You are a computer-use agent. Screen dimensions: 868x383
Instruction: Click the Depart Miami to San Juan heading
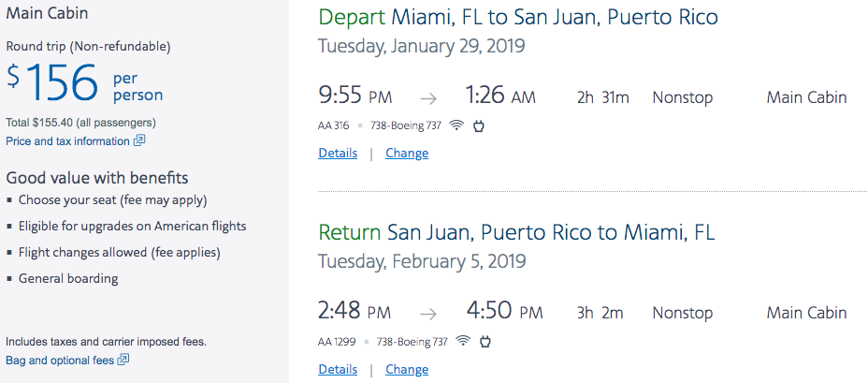click(x=518, y=17)
